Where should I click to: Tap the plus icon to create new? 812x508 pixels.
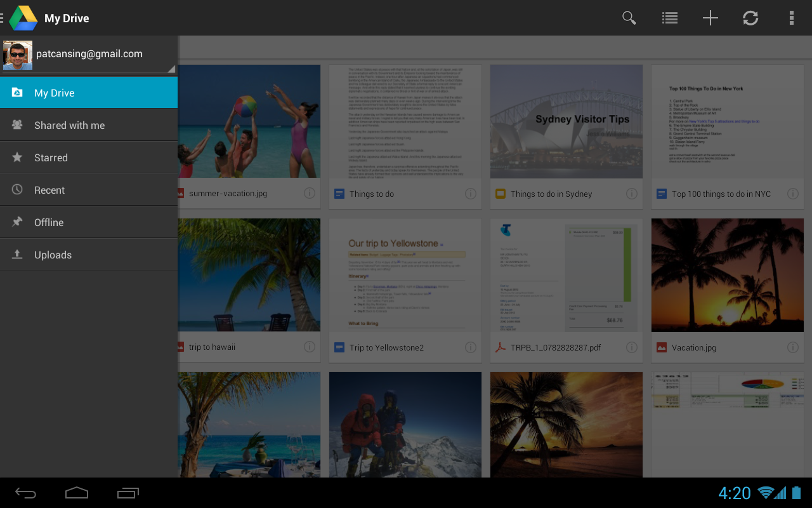pyautogui.click(x=710, y=18)
